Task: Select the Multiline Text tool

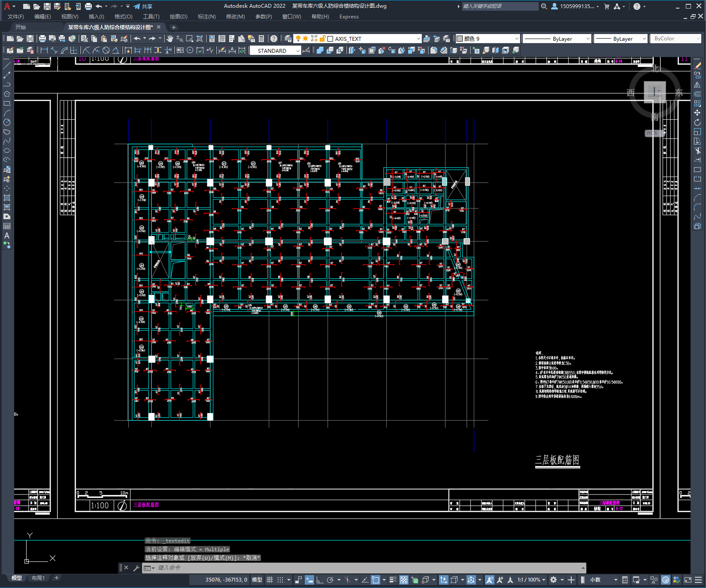Action: coord(7,235)
